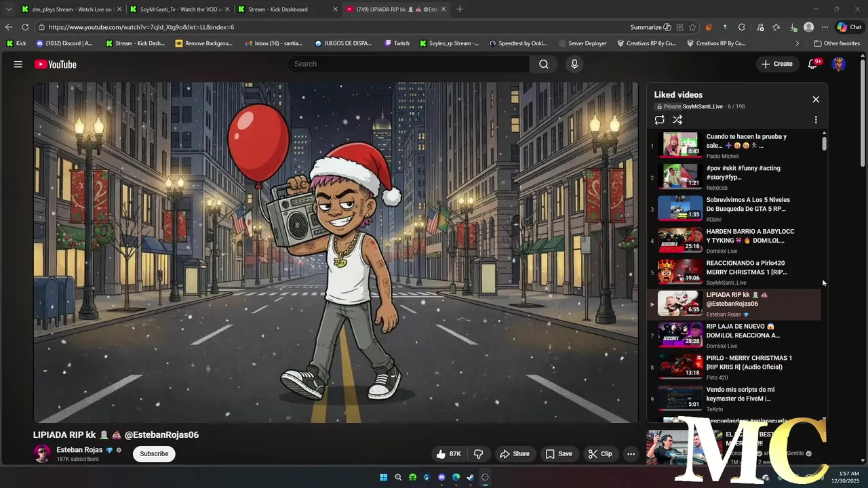The height and width of the screenshot is (488, 868).
Task: Open Copilot Chat button
Action: click(849, 27)
